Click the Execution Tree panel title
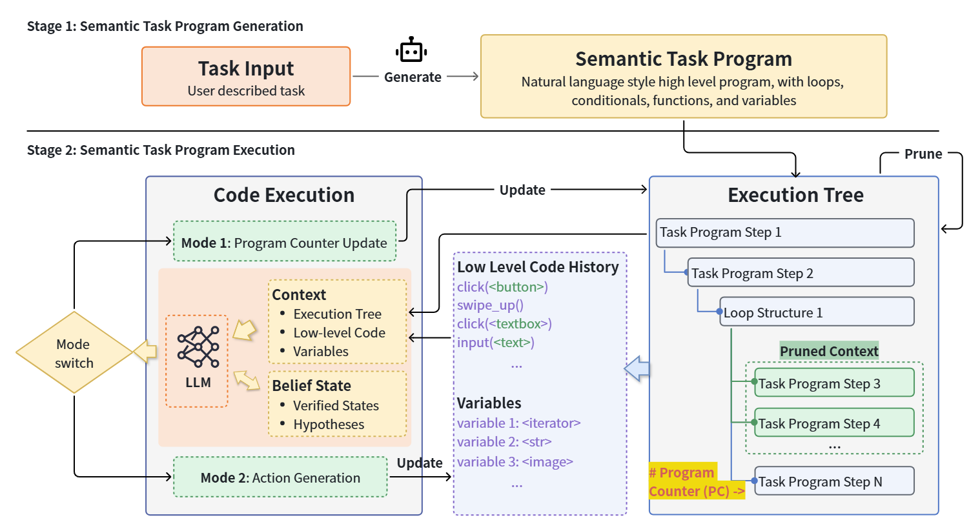 (x=795, y=195)
